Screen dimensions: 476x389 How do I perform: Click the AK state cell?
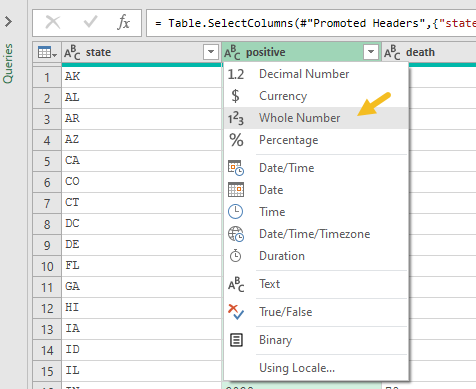pyautogui.click(x=142, y=77)
